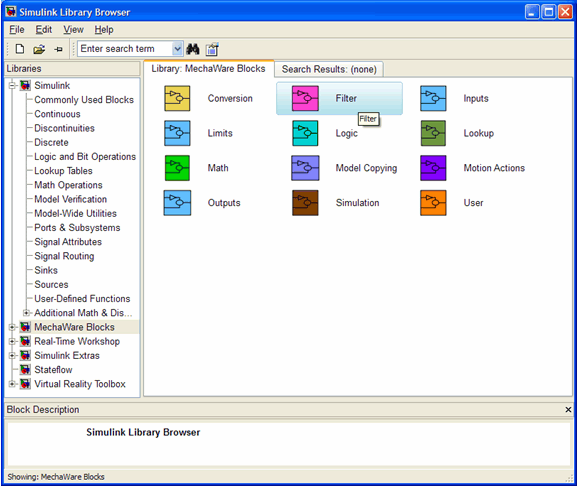Open the View menu

(x=73, y=29)
